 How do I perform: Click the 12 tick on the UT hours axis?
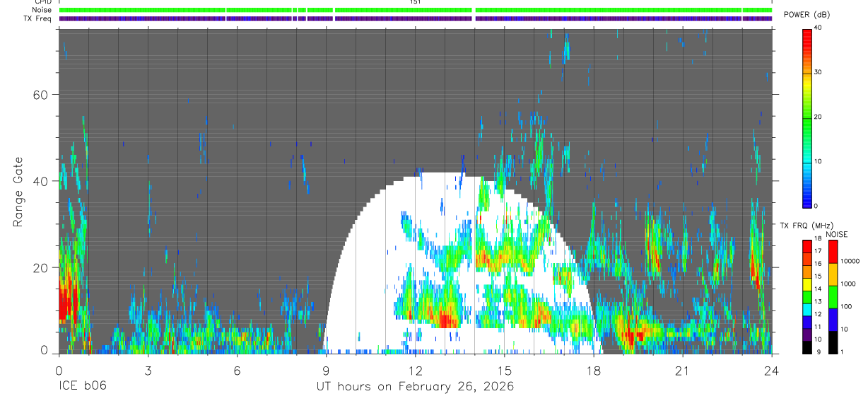coord(415,370)
